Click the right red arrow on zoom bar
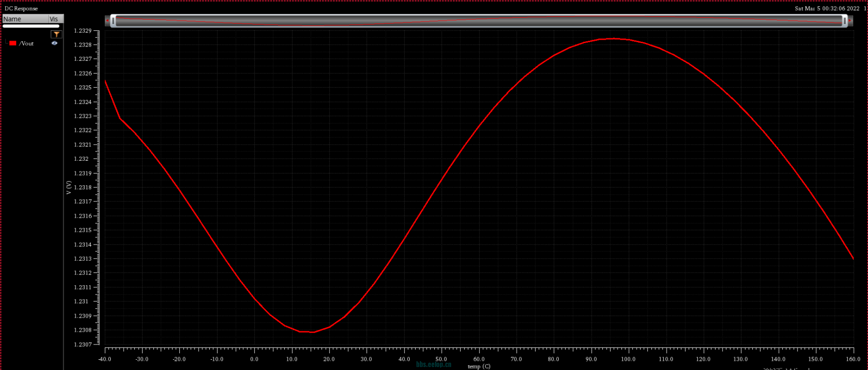 850,21
